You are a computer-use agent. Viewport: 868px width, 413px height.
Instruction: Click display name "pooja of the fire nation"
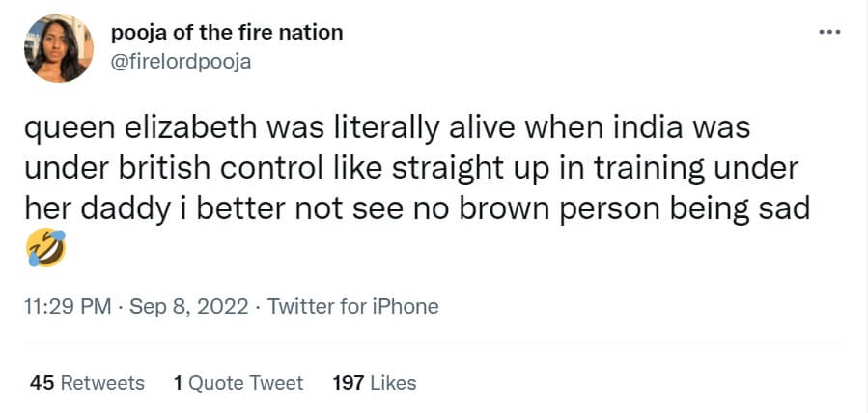[x=227, y=32]
